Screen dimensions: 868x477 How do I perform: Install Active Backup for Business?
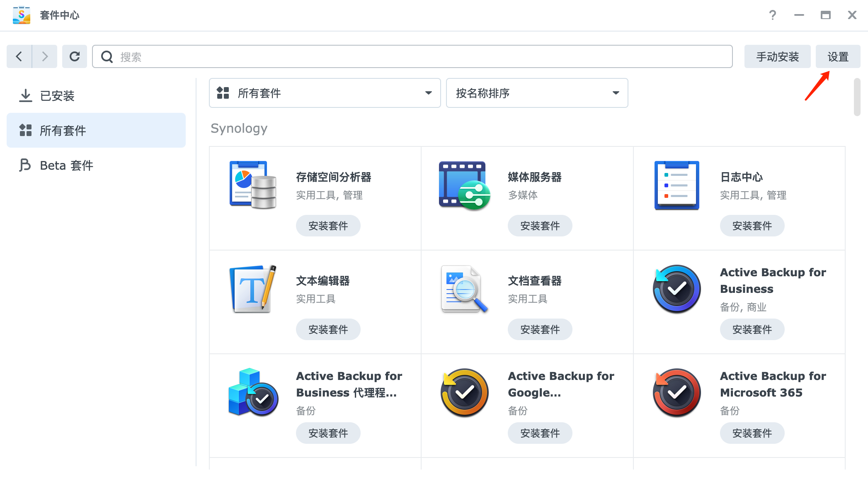pyautogui.click(x=752, y=329)
